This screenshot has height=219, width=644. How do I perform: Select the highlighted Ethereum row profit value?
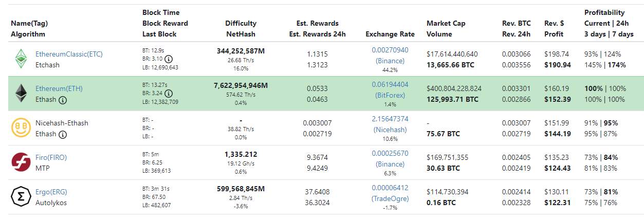pos(557,99)
